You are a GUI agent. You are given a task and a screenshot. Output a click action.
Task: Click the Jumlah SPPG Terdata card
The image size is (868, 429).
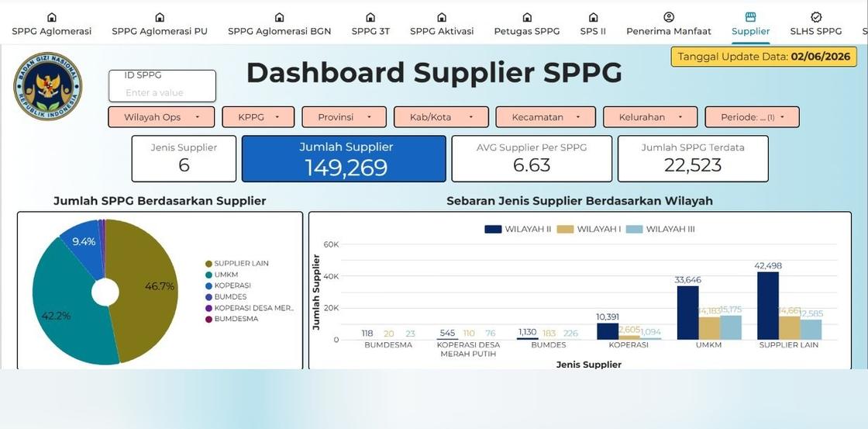(693, 158)
